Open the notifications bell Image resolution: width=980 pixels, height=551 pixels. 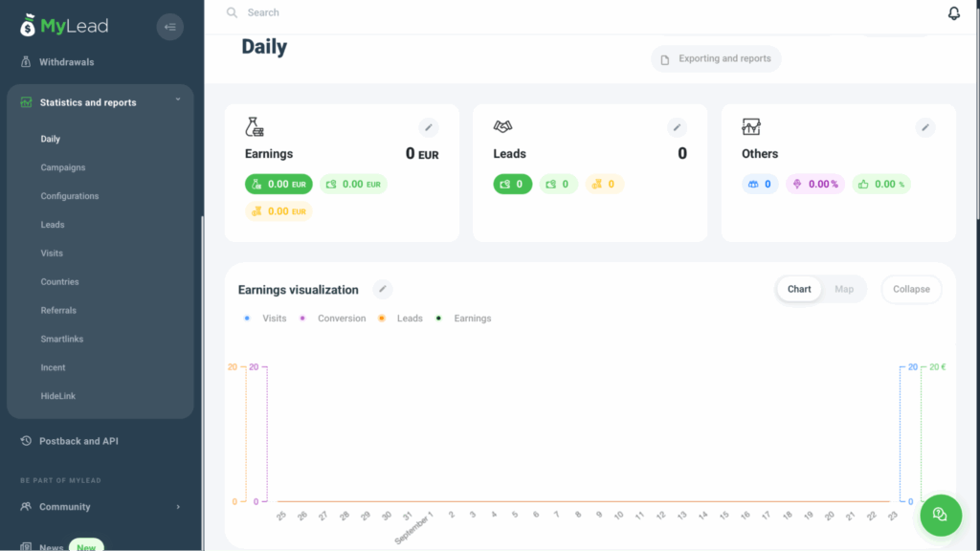953,13
